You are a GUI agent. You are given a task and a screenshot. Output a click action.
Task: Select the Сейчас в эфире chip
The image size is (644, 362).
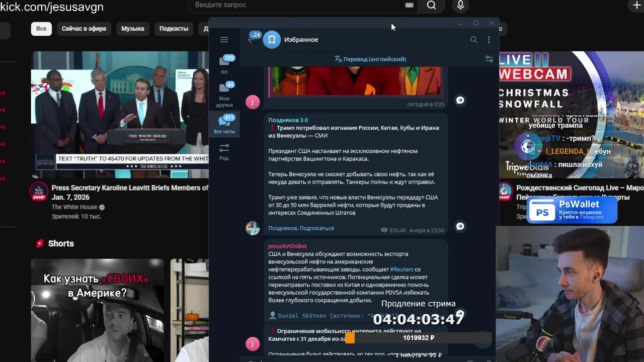(84, 29)
